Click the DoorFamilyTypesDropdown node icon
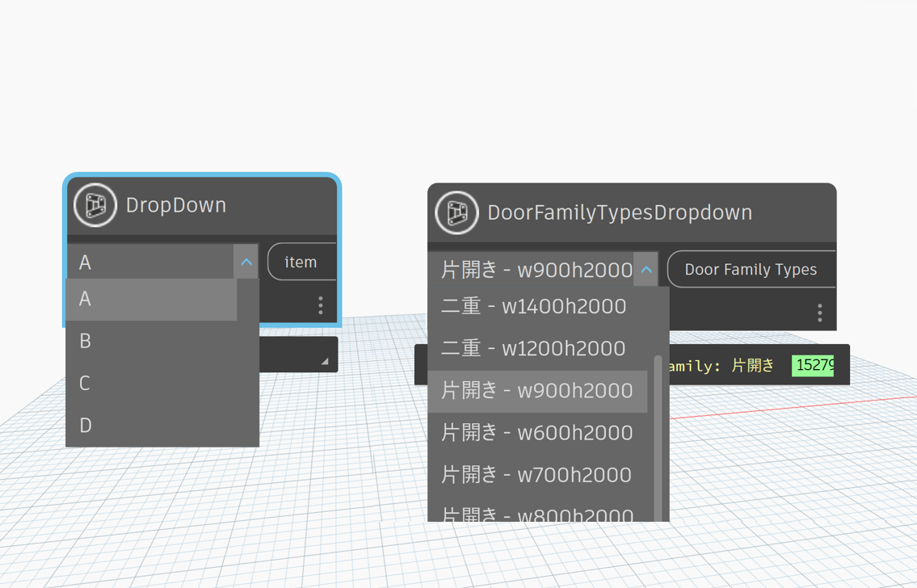This screenshot has width=917, height=588. point(456,212)
